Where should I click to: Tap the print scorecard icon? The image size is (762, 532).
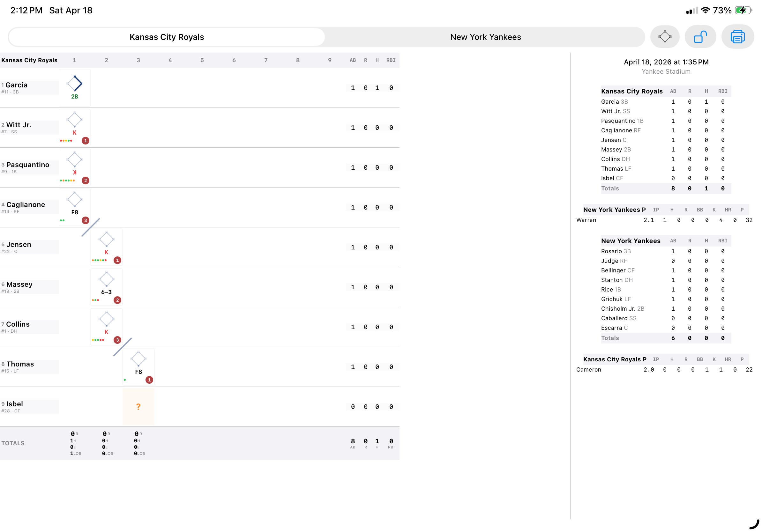pos(737,37)
